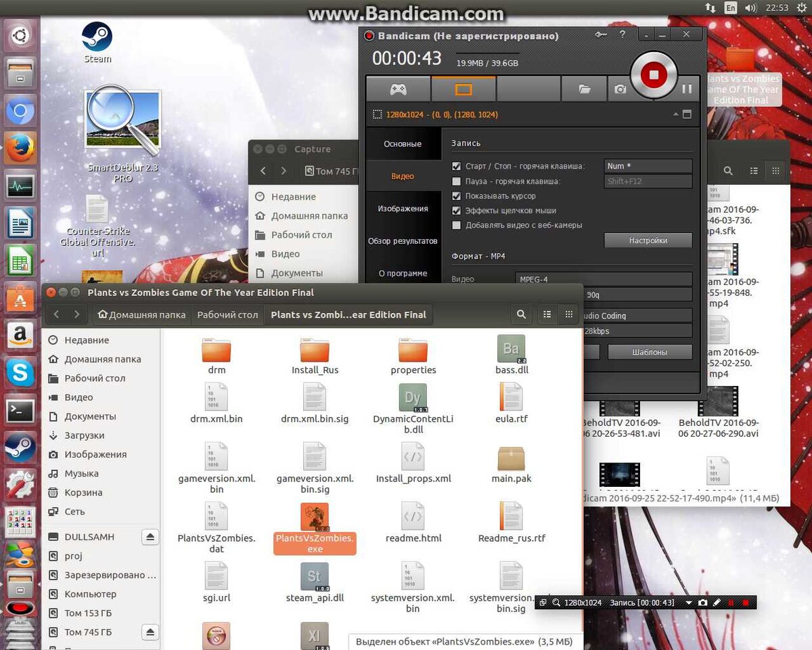Enable Добавлять видео с веб-камеры checkbox
812x650 pixels.
tap(456, 225)
